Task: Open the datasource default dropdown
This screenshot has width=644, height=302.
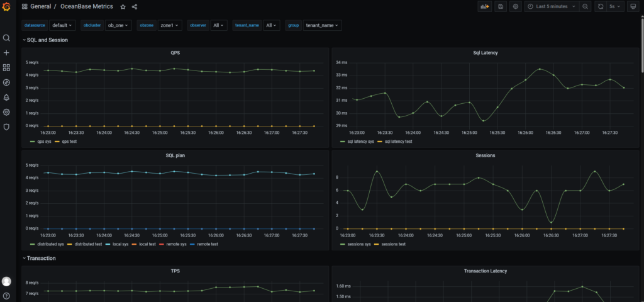Action: click(x=62, y=25)
